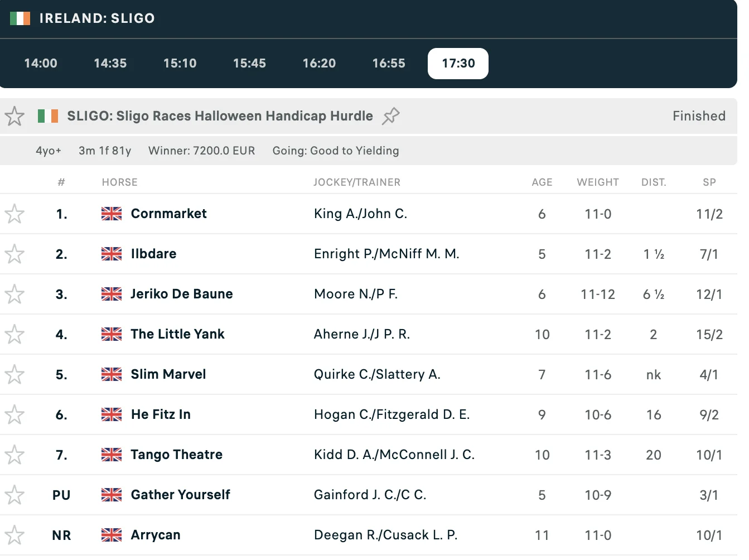Open Cornmarket horse details
The width and height of the screenshot is (749, 560).
click(168, 214)
